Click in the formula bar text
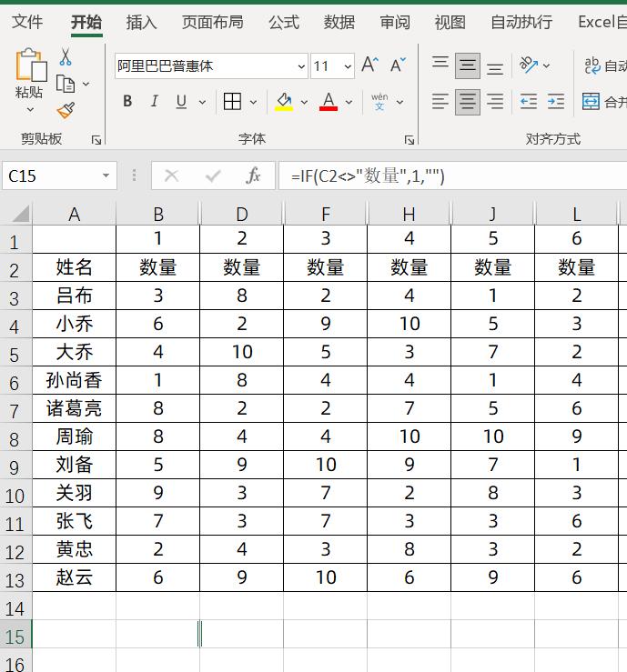 click(x=368, y=176)
